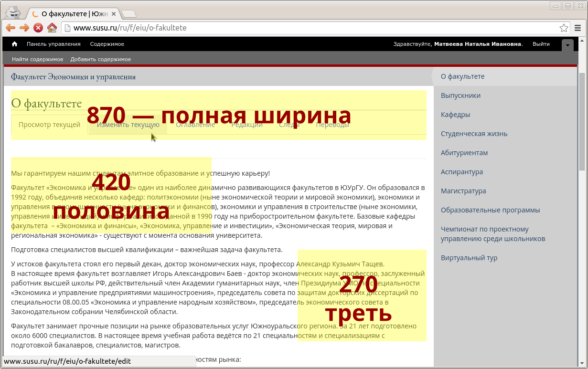This screenshot has width=588, height=369.
Task: Bookmark page with the star icon
Action: tap(564, 28)
